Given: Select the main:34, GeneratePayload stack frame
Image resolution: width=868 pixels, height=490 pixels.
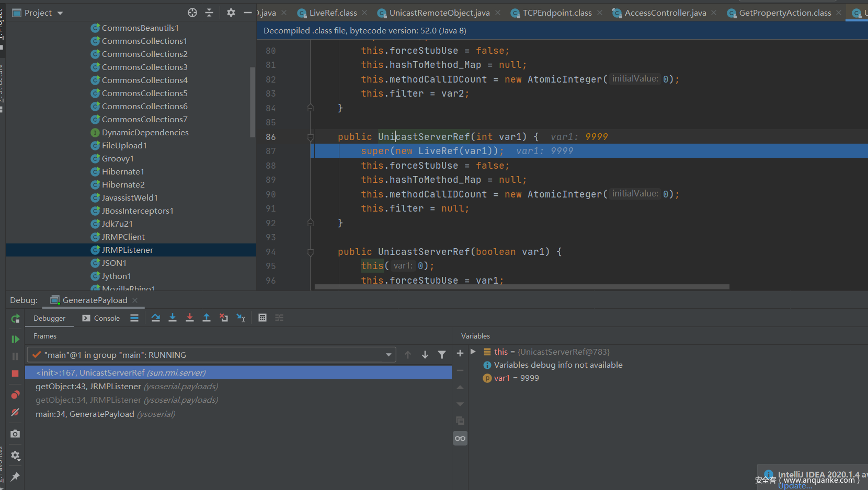Looking at the screenshot, I should (x=85, y=414).
